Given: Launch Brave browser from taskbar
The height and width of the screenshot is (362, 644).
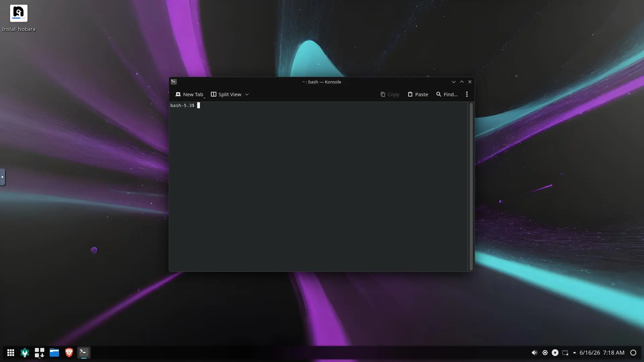Looking at the screenshot, I should [x=69, y=353].
